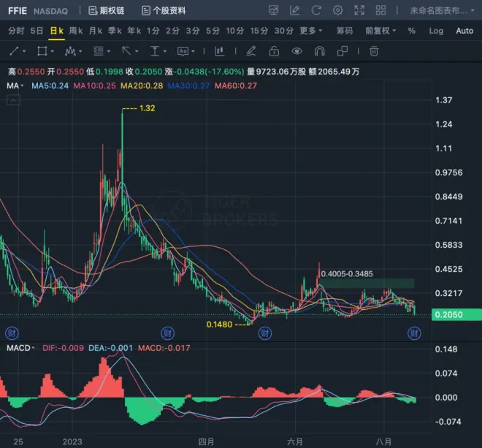Toggle drawings visibility with eye icon
This screenshot has width=482, height=448.
297,51
